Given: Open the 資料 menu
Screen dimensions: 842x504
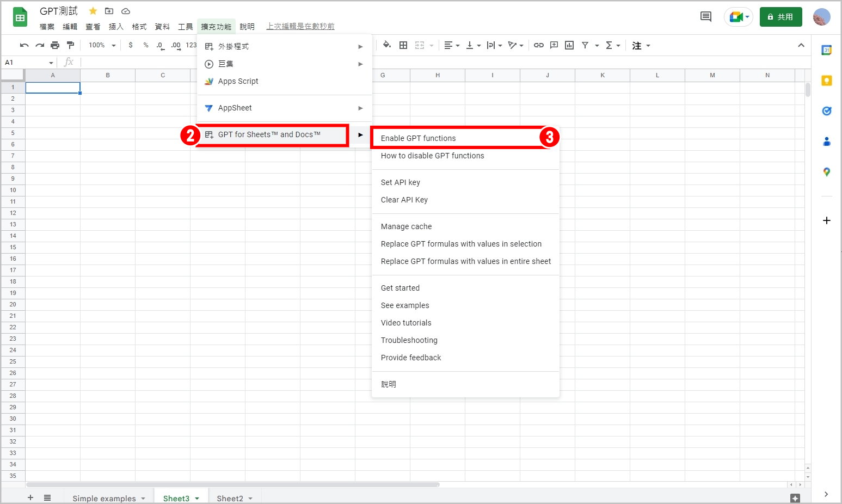Looking at the screenshot, I should [162, 27].
